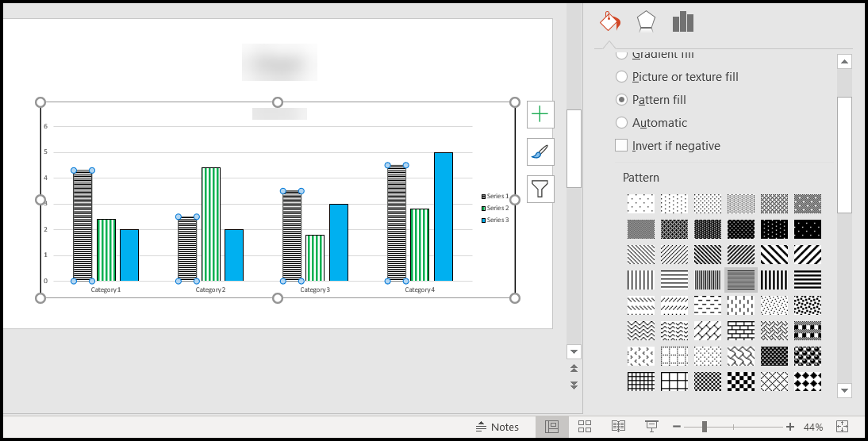Click the slide area scroll down arrow
Image resolution: width=868 pixels, height=441 pixels.
[x=574, y=351]
